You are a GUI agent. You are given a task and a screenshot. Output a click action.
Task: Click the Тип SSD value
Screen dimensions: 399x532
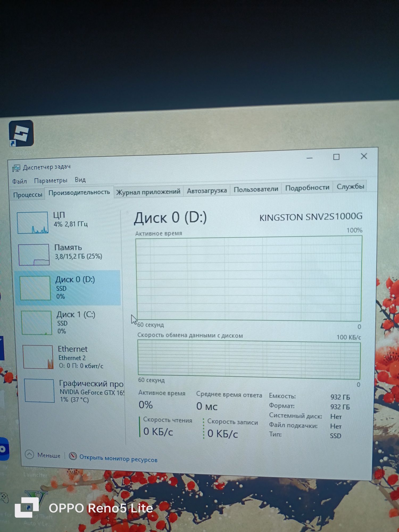coord(335,436)
